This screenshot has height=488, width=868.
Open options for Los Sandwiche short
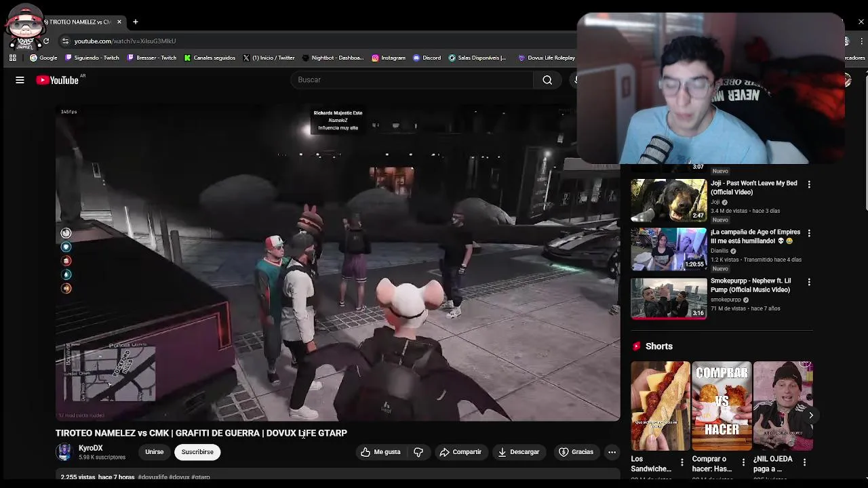682,462
